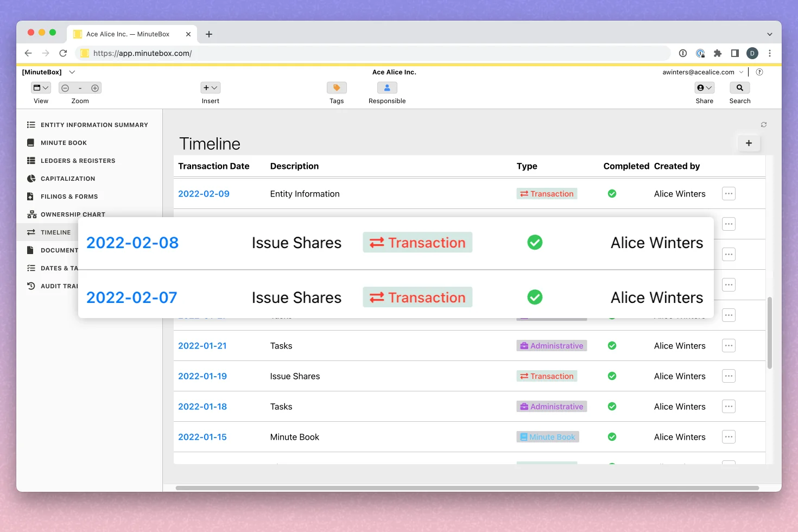Toggle completed checkmark for 2022-01-19 row

pyautogui.click(x=612, y=376)
